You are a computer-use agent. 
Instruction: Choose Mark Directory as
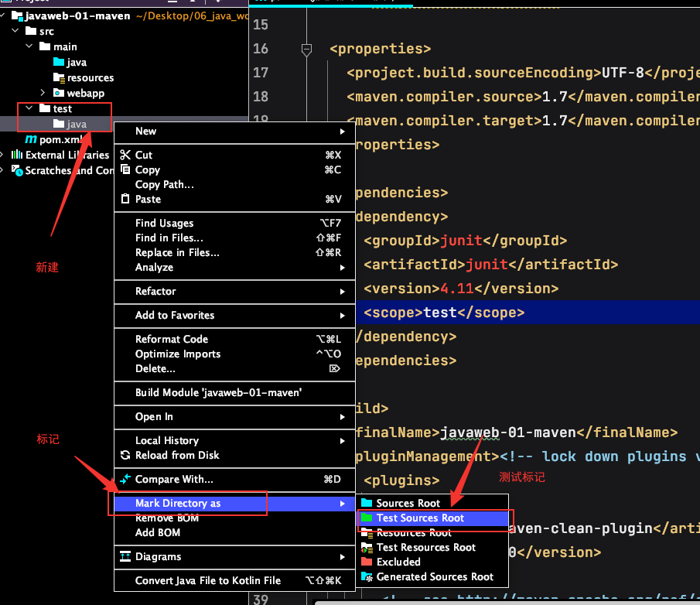coord(234,503)
